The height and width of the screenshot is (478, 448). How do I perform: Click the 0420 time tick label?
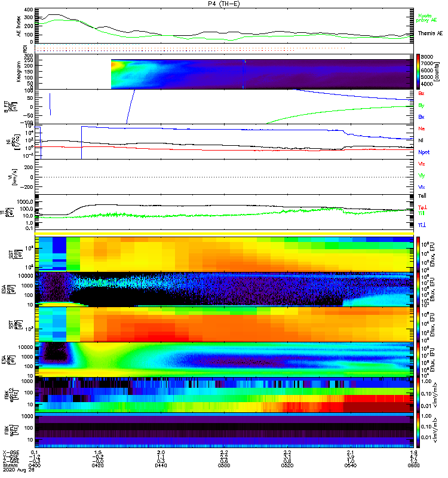(x=97, y=465)
